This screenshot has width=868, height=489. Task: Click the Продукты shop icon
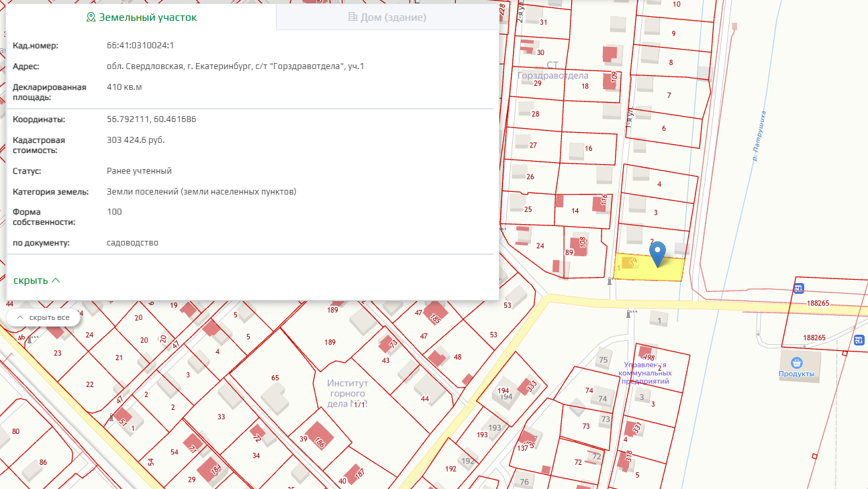[x=796, y=362]
